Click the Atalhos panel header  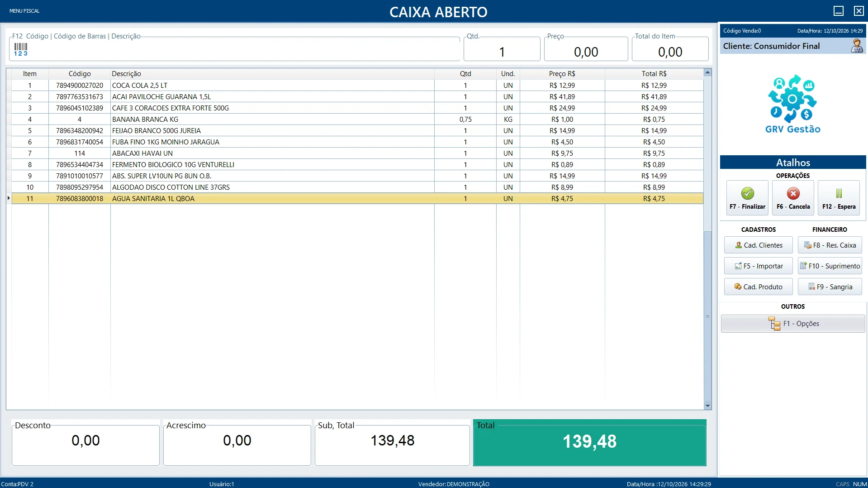pos(793,163)
